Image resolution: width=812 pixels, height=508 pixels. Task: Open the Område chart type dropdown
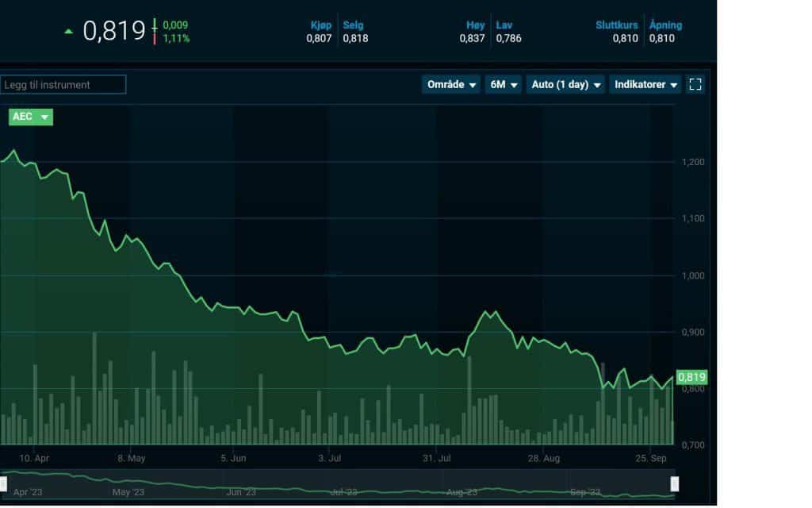click(x=451, y=84)
